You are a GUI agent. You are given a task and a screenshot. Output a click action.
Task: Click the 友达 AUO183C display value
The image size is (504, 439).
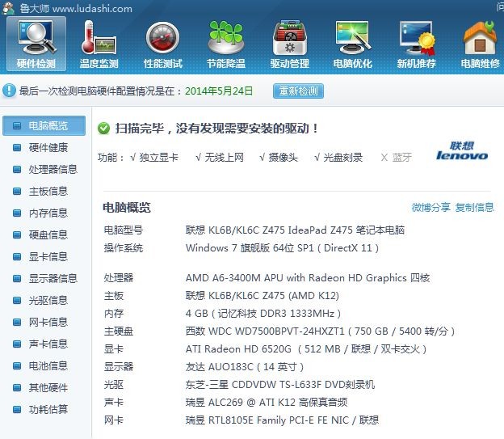coord(245,366)
